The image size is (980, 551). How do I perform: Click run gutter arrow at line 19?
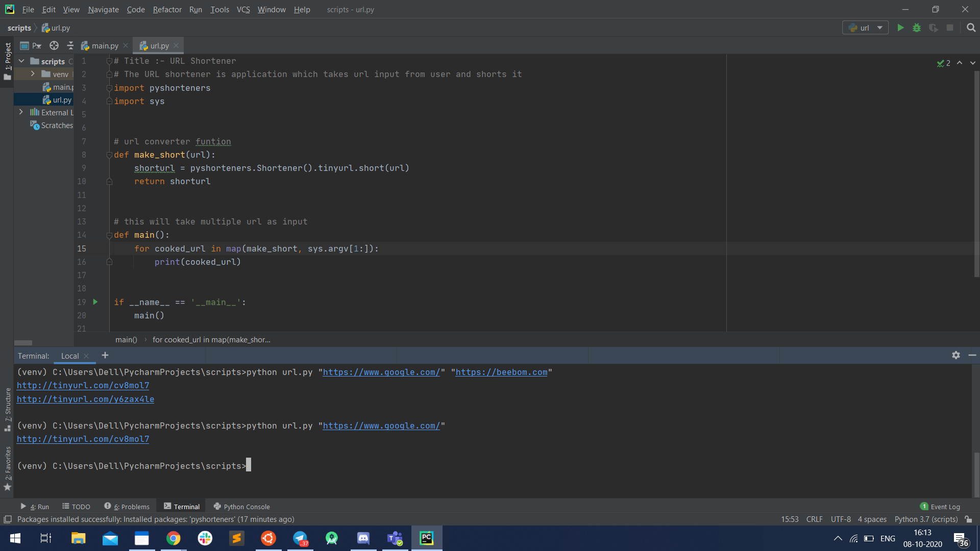point(95,302)
